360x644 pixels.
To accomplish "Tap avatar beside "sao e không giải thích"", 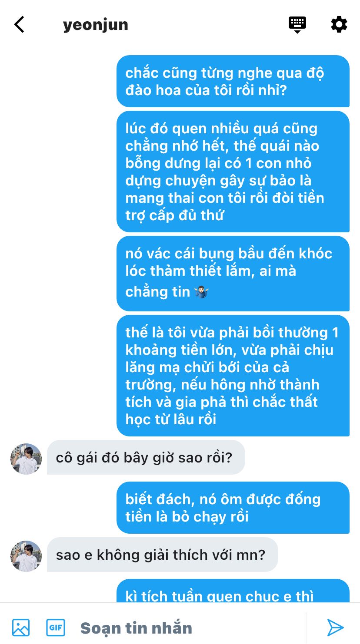I will pyautogui.click(x=26, y=556).
